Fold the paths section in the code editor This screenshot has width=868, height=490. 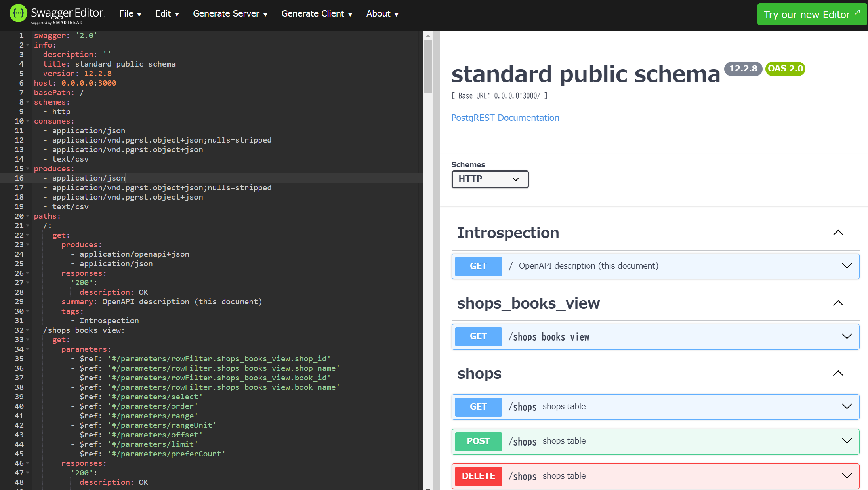point(28,216)
